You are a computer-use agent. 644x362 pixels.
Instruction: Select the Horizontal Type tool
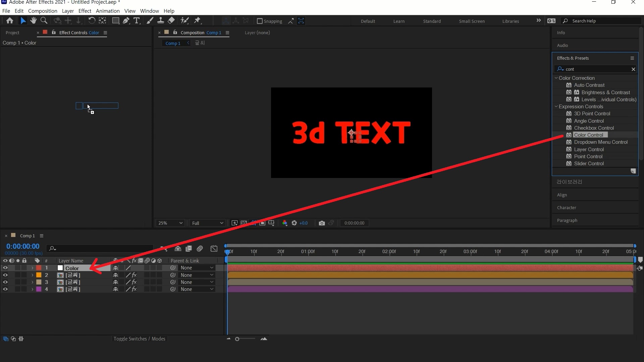(137, 21)
